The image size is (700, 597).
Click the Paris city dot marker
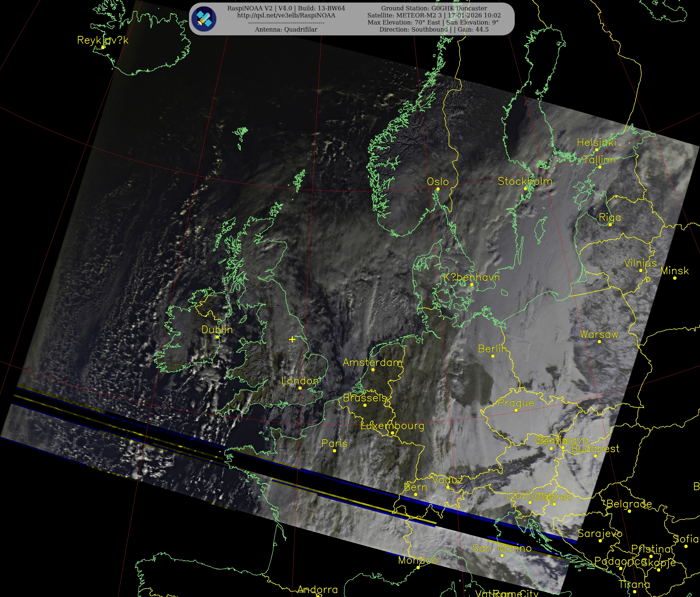pos(334,451)
